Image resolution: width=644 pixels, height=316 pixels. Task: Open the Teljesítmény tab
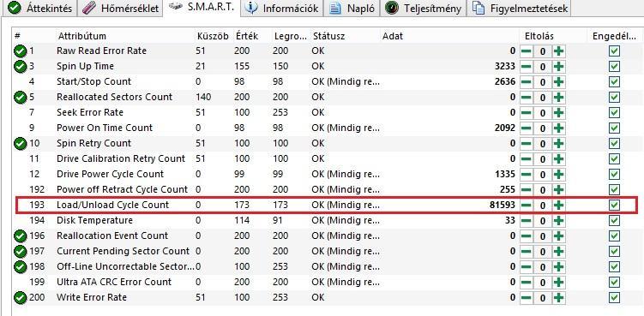click(423, 9)
